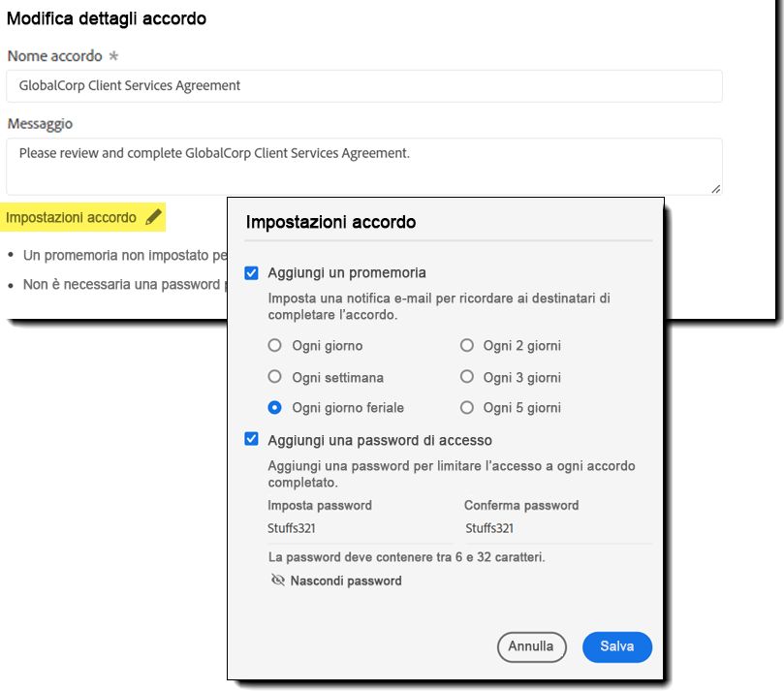Choose the Ogni 5 giorni radio button
The height and width of the screenshot is (691, 784).
[x=466, y=407]
